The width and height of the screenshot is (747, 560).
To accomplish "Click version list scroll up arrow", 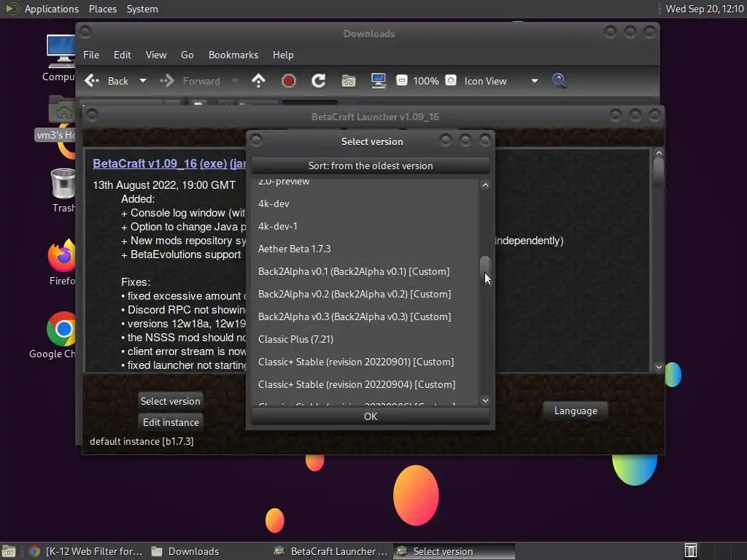I will click(x=485, y=185).
